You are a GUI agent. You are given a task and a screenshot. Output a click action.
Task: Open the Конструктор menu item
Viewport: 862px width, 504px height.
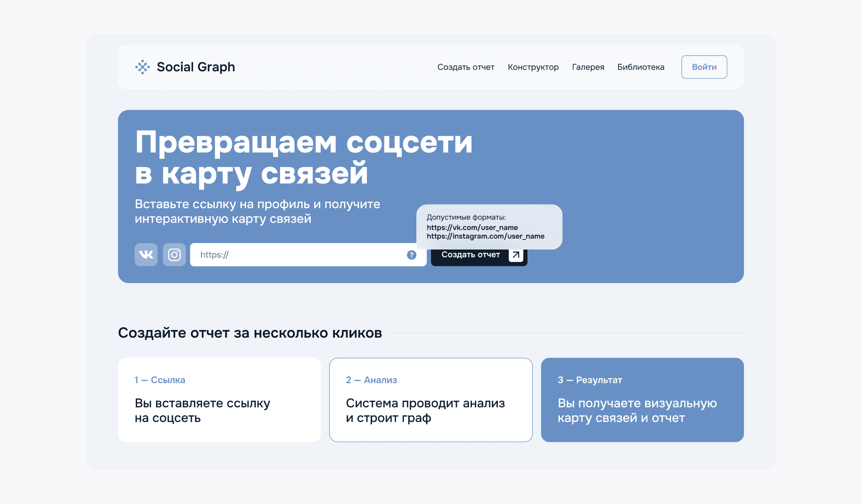pyautogui.click(x=533, y=67)
